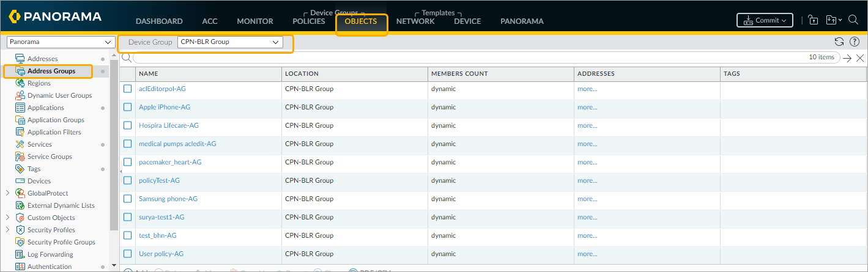Open the help question mark icon
The image size is (868, 272).
855,42
